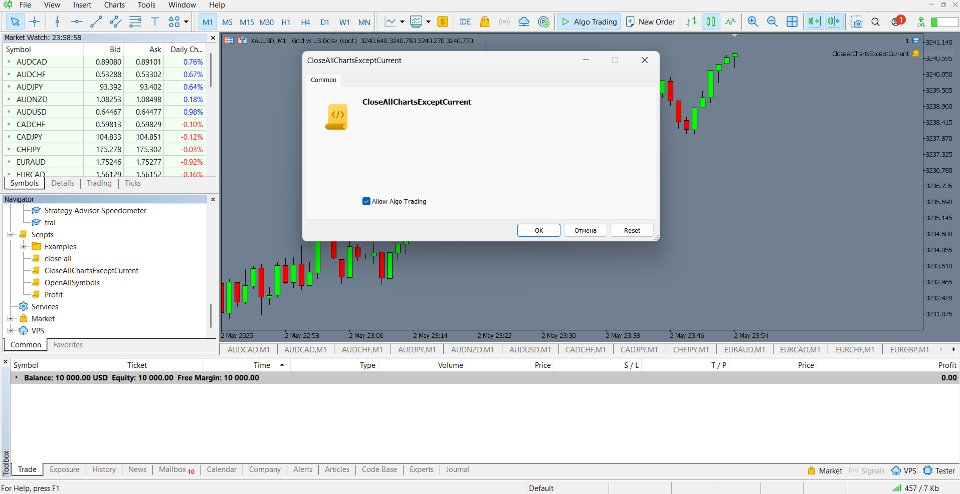The width and height of the screenshot is (960, 494).
Task: Open the Charts menu
Action: pos(114,5)
